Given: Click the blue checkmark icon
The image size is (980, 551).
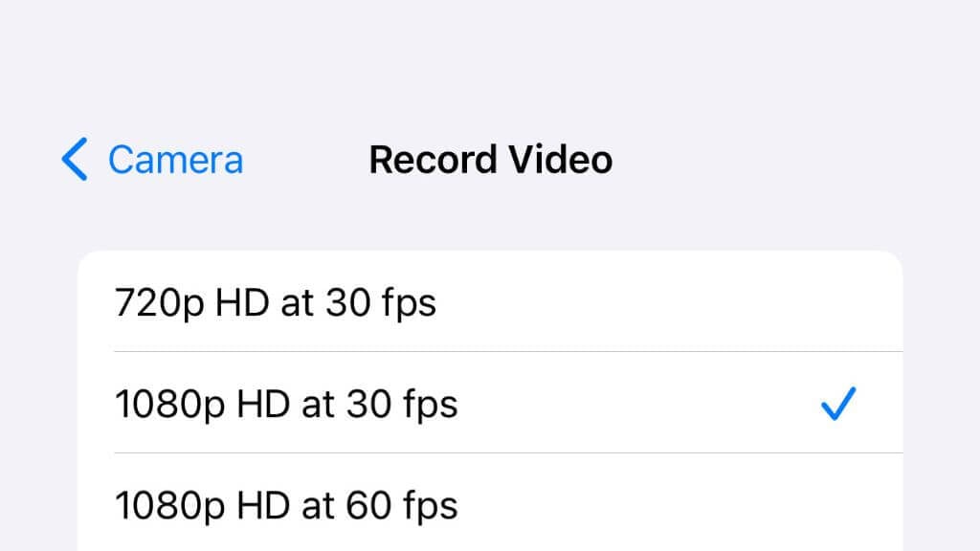Looking at the screenshot, I should point(838,404).
